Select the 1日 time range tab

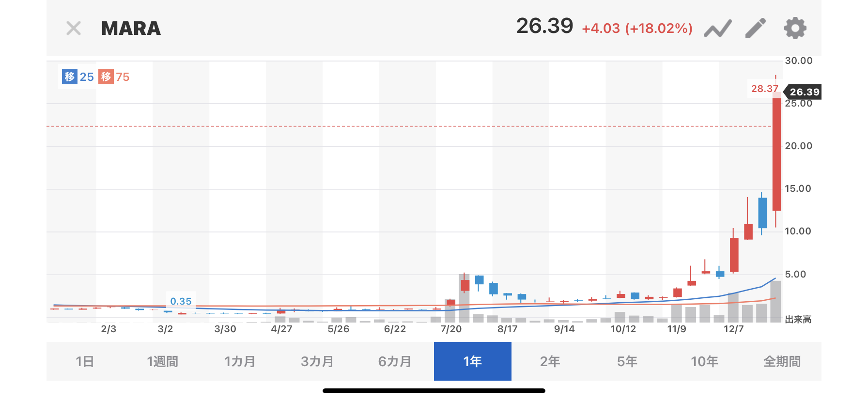(x=85, y=361)
